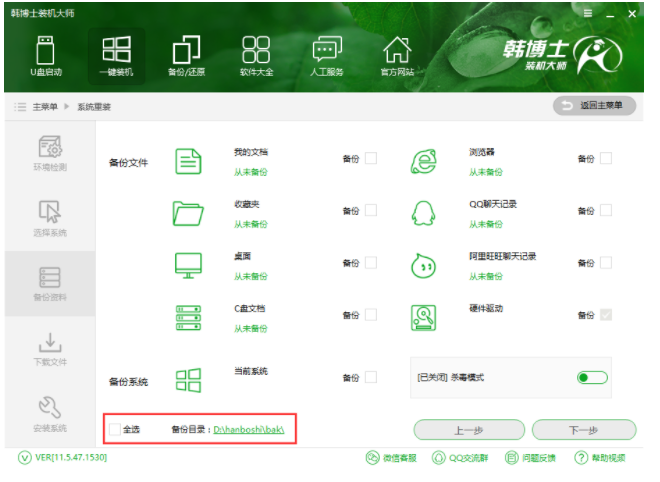Screen dimensions: 660x482
Task: Check backup box for 浏览器
Action: [606, 158]
